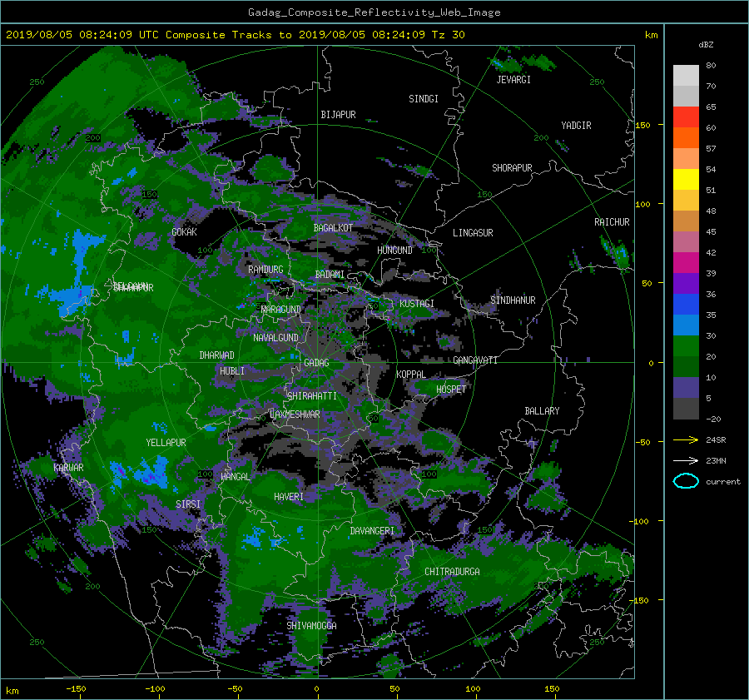
Task: Pick the magenta 39–42 dBZ legend swatch
Action: tap(686, 263)
